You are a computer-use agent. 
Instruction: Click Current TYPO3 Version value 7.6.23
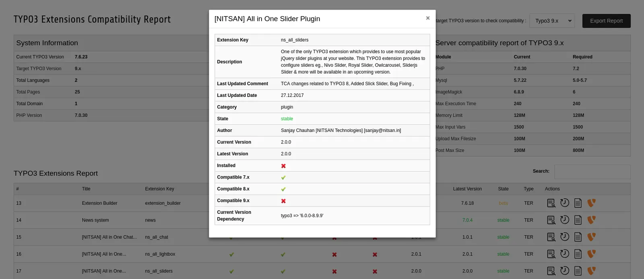coord(81,57)
